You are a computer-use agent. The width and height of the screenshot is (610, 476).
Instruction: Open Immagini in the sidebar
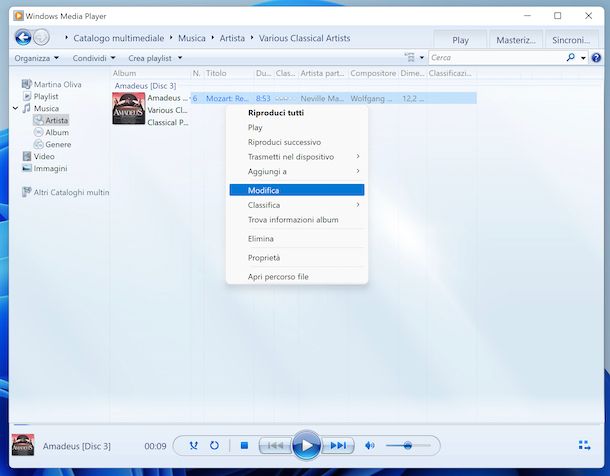45,169
